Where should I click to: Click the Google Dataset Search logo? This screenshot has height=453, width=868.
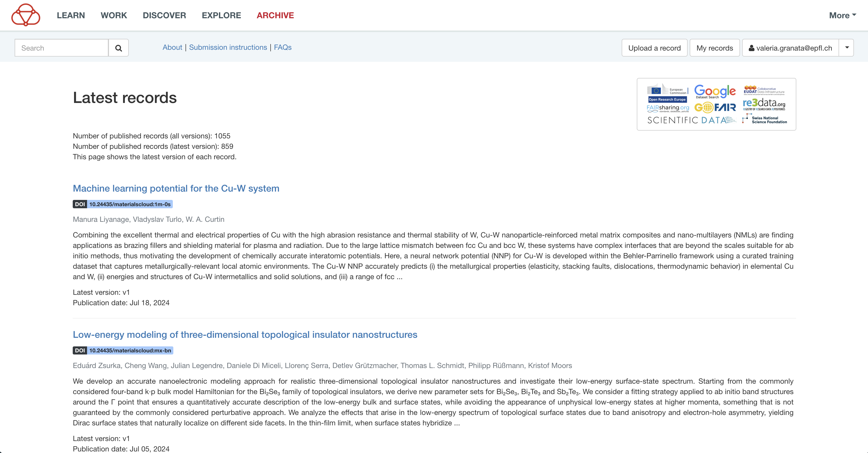(715, 91)
